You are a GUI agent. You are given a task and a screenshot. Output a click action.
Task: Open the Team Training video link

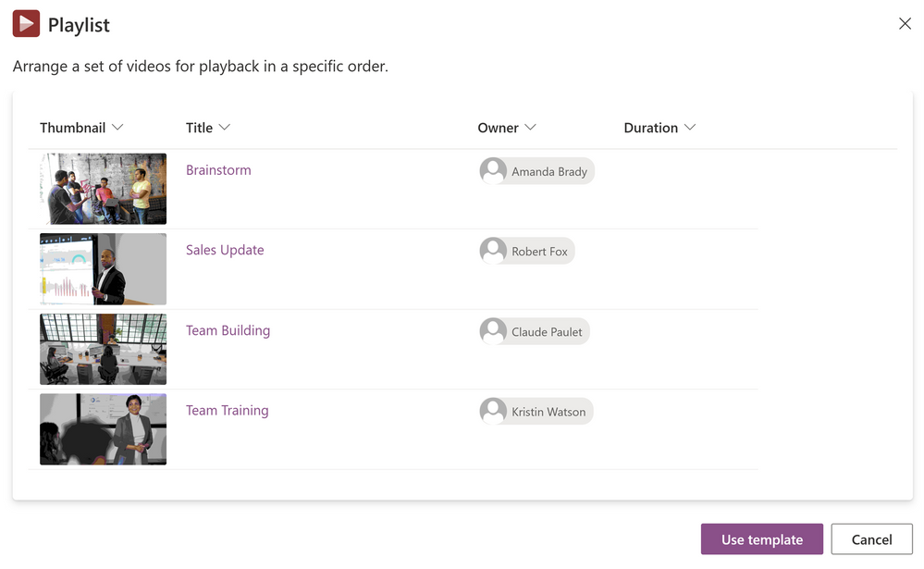tap(227, 410)
